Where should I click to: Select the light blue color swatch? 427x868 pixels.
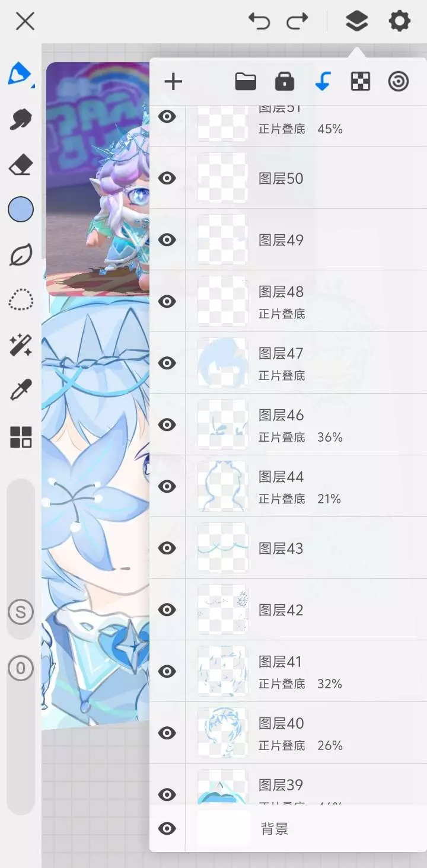click(21, 209)
